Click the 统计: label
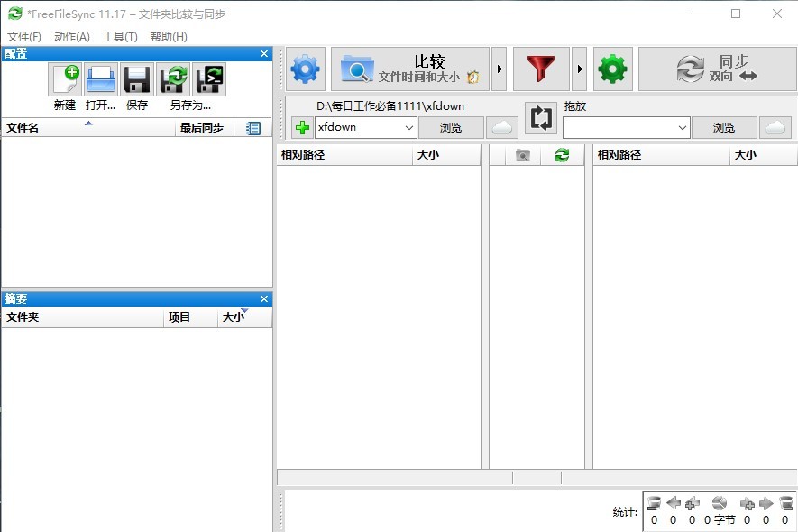The image size is (798, 532). [625, 512]
